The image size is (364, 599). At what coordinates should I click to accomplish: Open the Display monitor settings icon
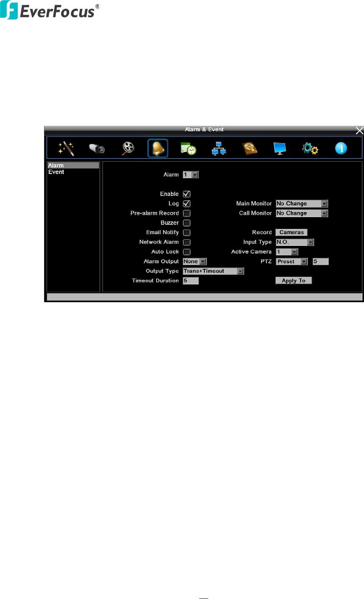[280, 148]
